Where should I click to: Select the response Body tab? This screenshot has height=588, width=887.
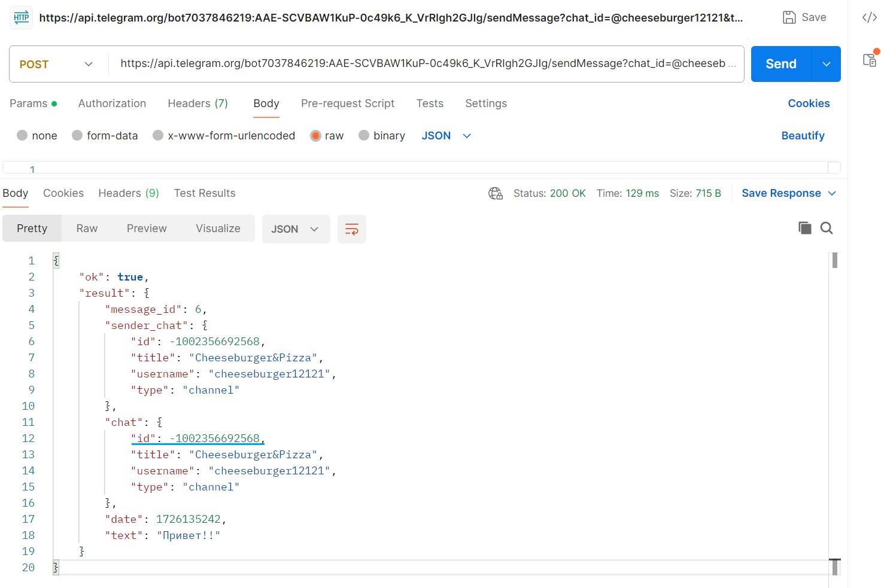click(16, 193)
